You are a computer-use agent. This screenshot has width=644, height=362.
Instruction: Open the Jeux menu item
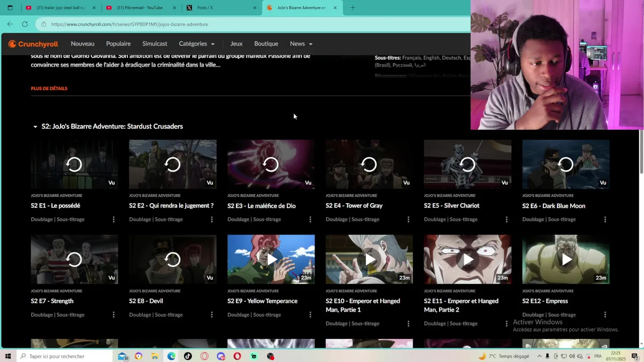[236, 44]
